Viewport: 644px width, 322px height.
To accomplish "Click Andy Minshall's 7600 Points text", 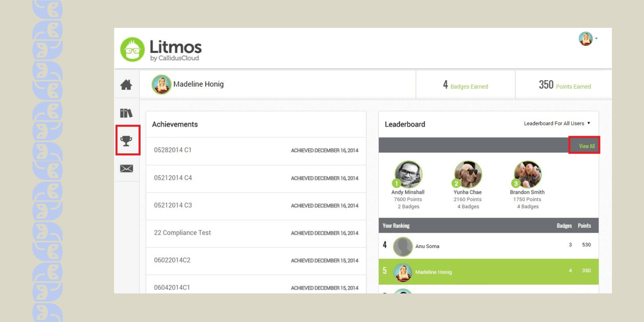I will pos(408,200).
